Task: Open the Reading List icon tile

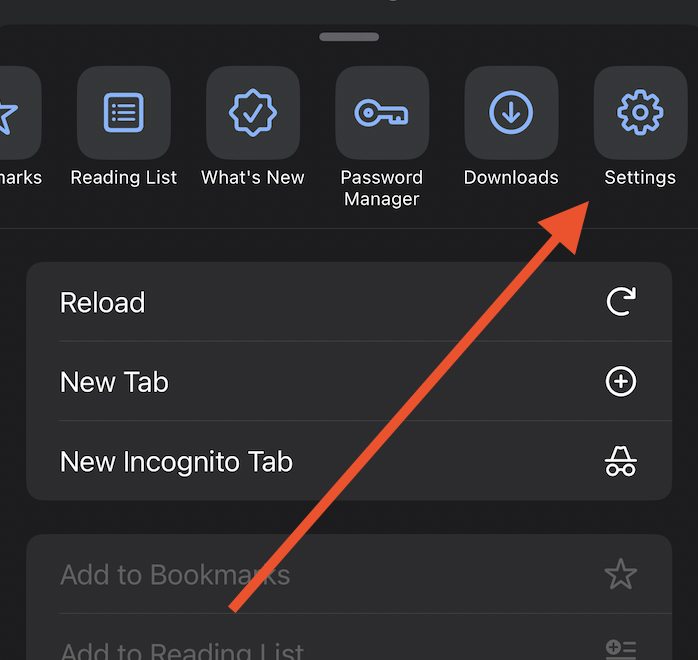Action: point(124,113)
